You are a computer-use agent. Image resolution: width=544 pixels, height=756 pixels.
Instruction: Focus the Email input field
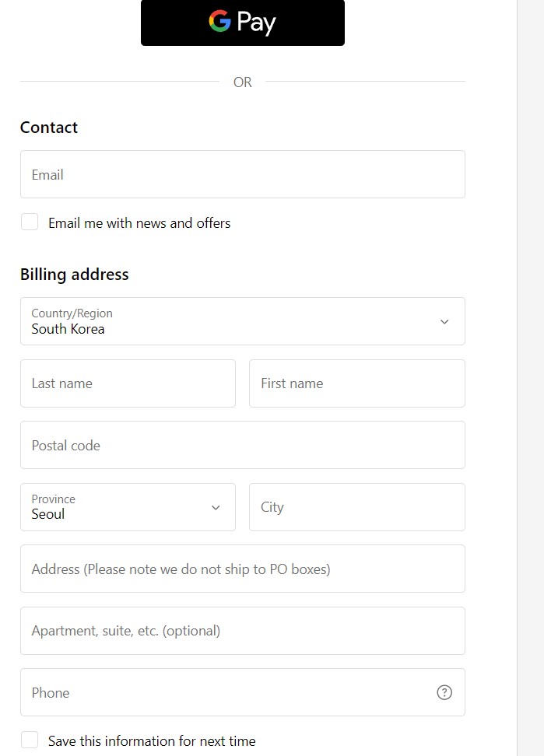pyautogui.click(x=242, y=174)
